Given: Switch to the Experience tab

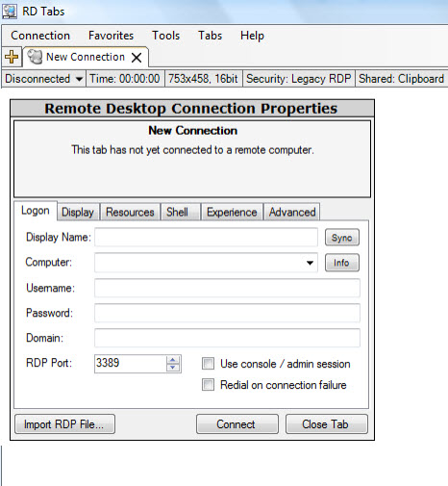Looking at the screenshot, I should pos(232,212).
